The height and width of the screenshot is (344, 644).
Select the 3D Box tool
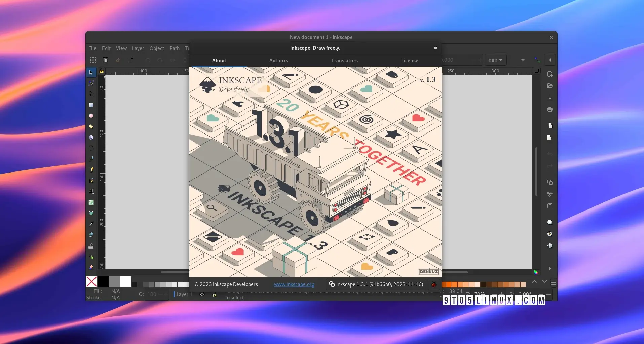coord(91,137)
